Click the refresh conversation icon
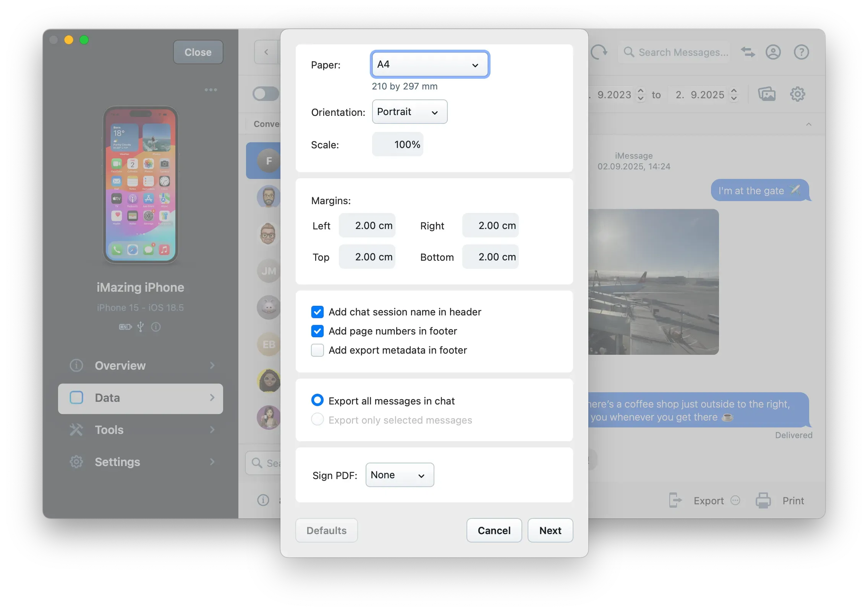 (599, 52)
